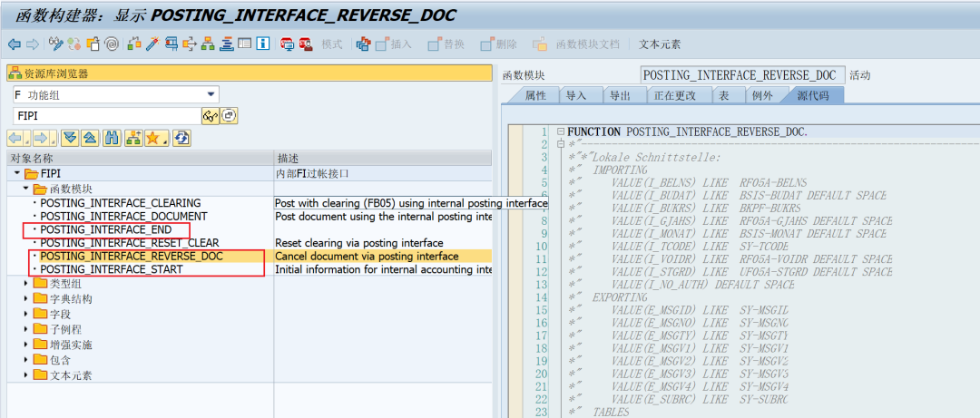
Task: Click the Pretty Printer pattern icon
Action: 362,44
